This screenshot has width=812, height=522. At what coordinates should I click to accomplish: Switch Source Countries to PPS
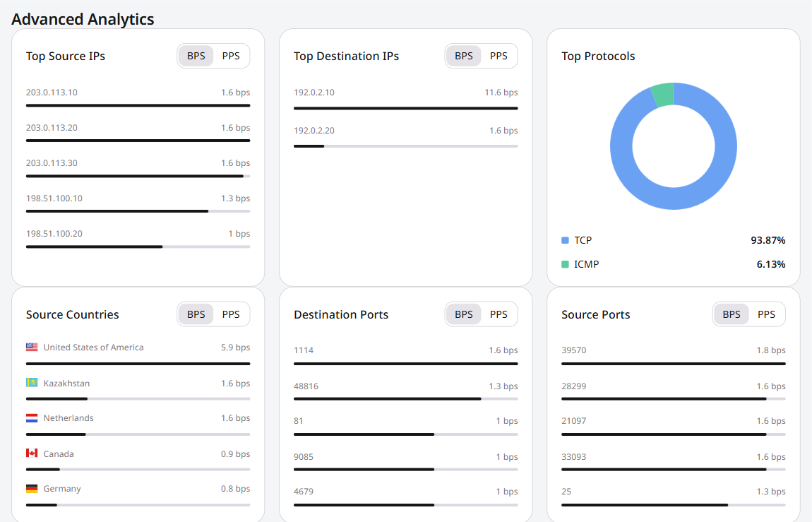click(231, 314)
